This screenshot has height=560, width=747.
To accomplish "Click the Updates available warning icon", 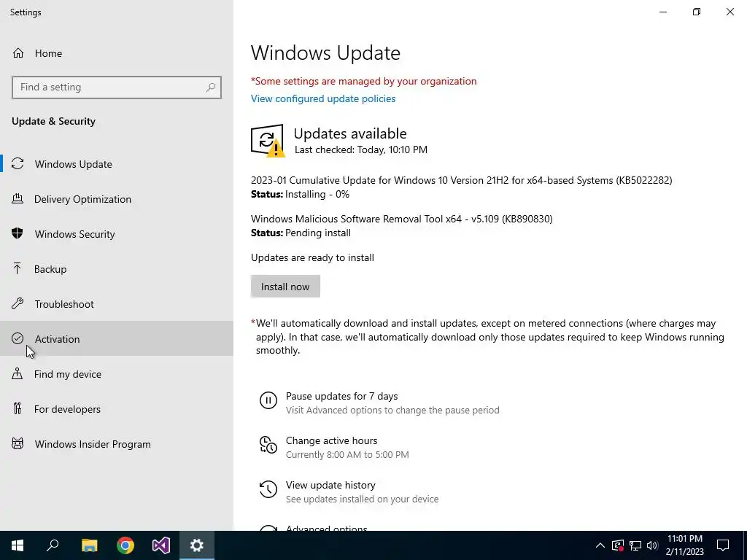I will pos(268,141).
